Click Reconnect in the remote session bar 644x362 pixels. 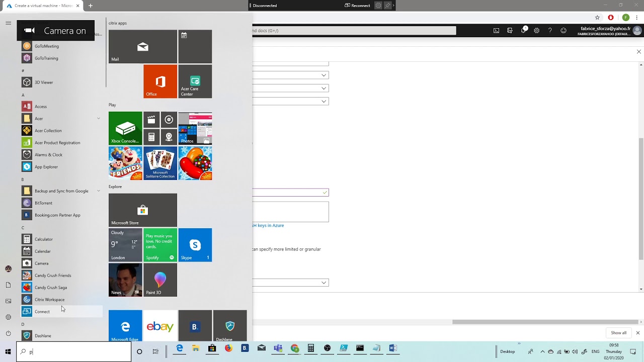(358, 6)
